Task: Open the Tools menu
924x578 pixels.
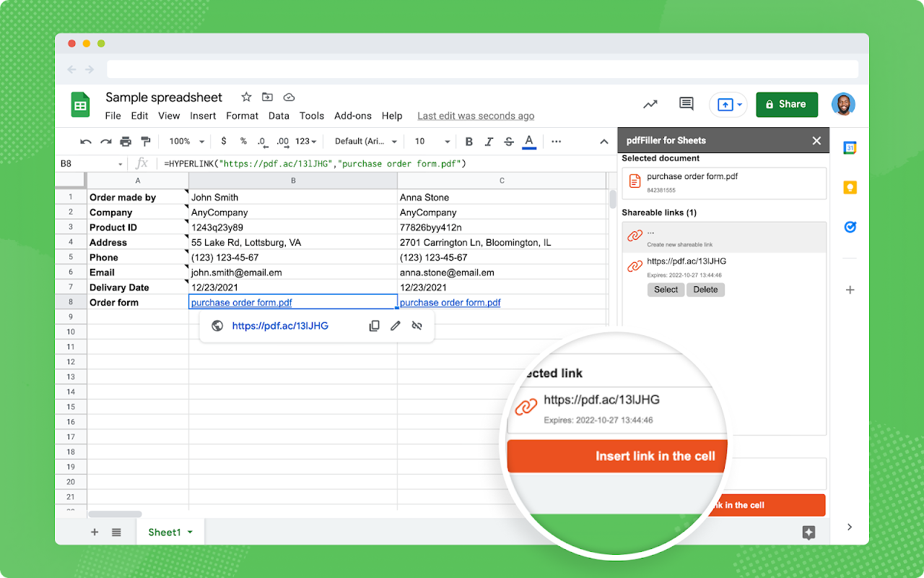Action: tap(312, 116)
